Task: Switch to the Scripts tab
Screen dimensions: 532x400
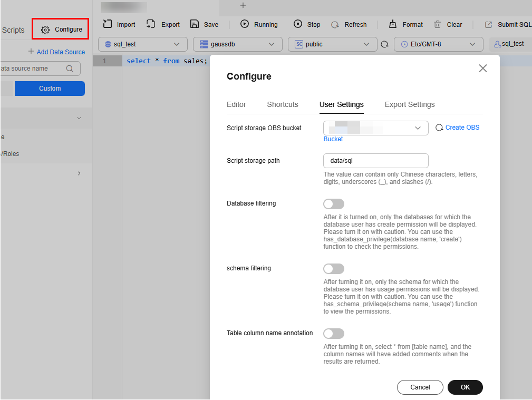Action: point(13,30)
